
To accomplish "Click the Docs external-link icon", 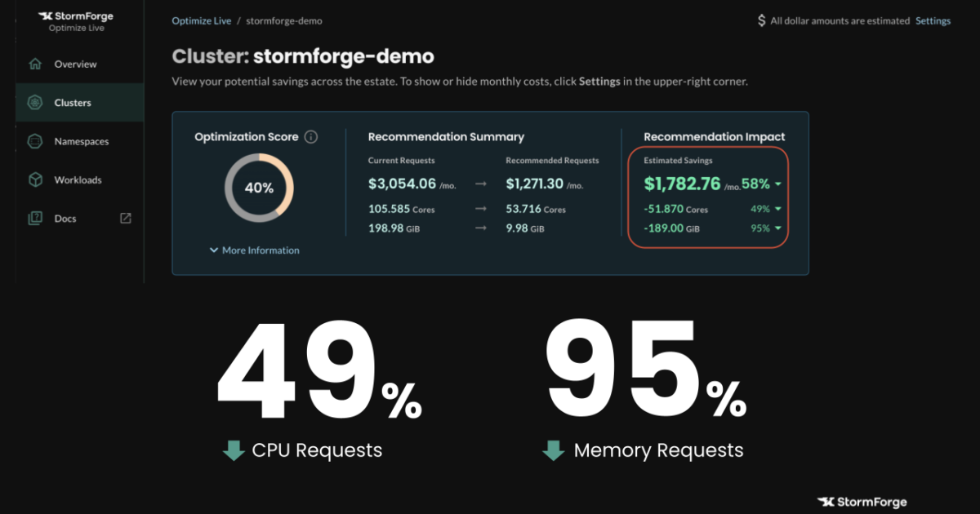I will tap(125, 218).
